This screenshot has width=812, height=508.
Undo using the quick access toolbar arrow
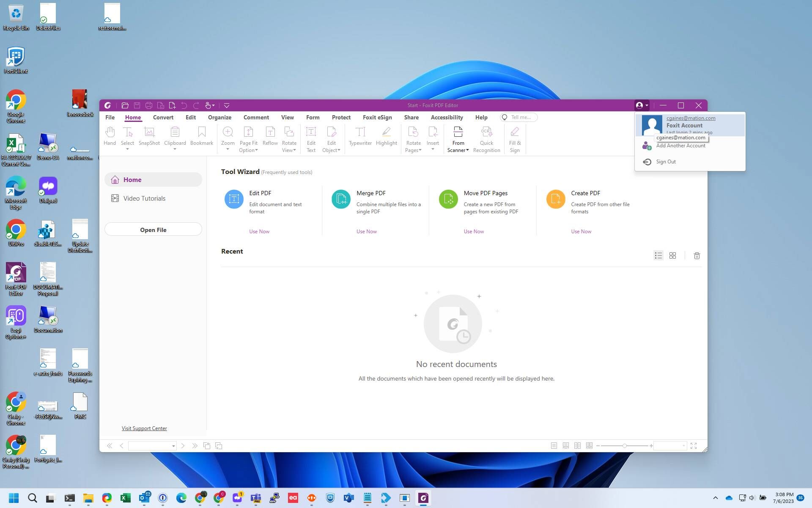(184, 105)
